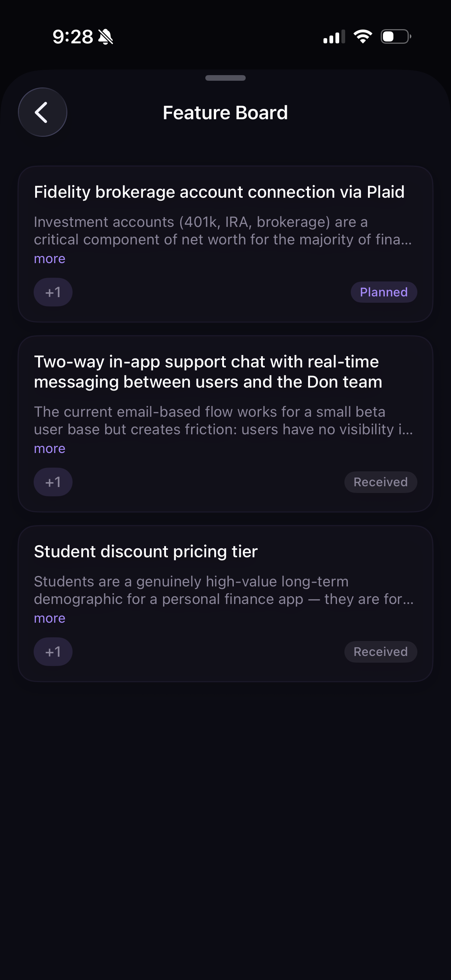Tap Received badge on Student discount card
The height and width of the screenshot is (980, 451).
click(x=380, y=652)
